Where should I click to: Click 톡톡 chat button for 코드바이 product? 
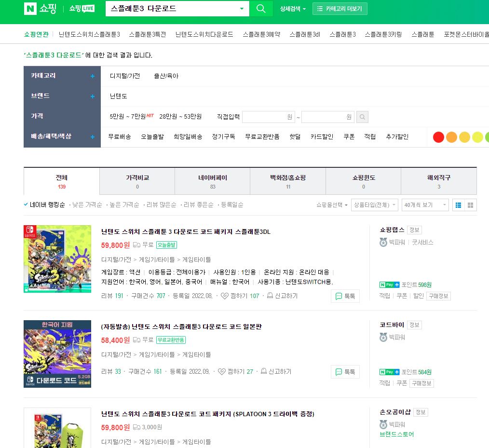coord(345,372)
